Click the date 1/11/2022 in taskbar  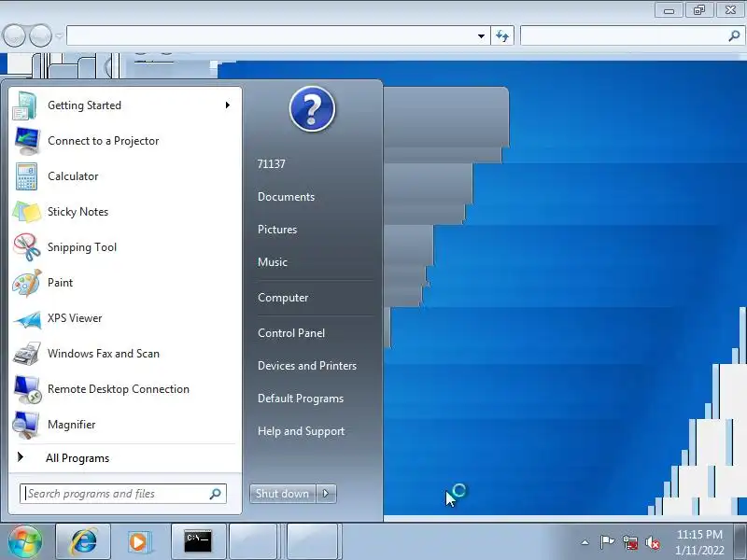point(699,551)
